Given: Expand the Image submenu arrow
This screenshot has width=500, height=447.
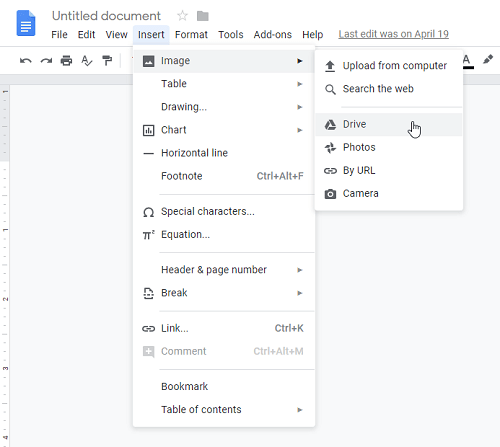Looking at the screenshot, I should pos(300,61).
